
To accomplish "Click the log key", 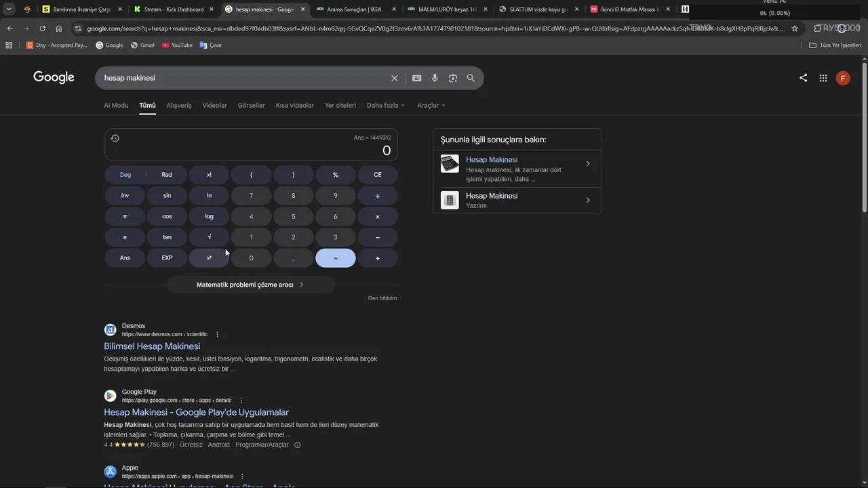I will coord(209,217).
